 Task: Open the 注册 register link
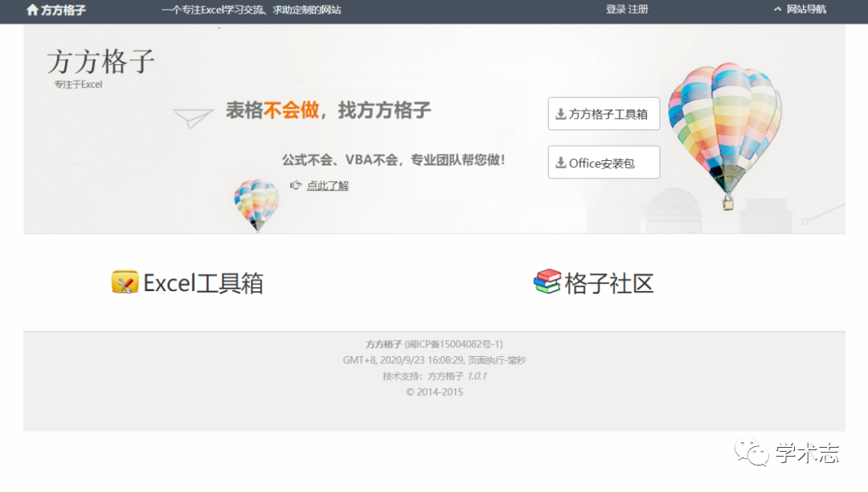coord(638,10)
